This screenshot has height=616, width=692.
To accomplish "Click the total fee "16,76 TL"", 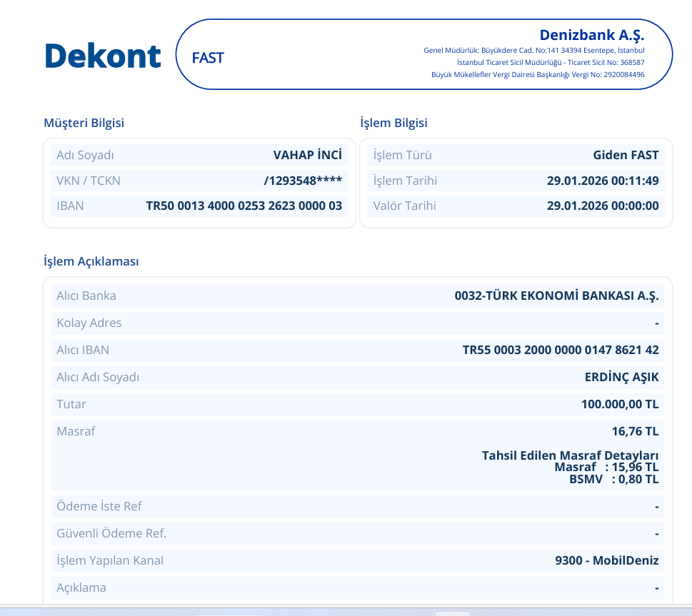I will [635, 432].
